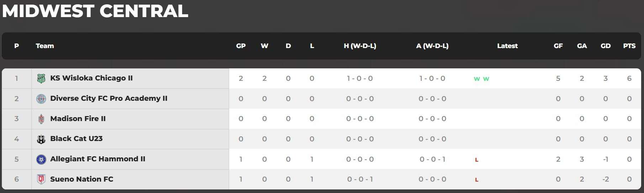This screenshot has width=644, height=193.
Task: Open the Allegiant FC Hammond II team page
Action: pyautogui.click(x=98, y=159)
